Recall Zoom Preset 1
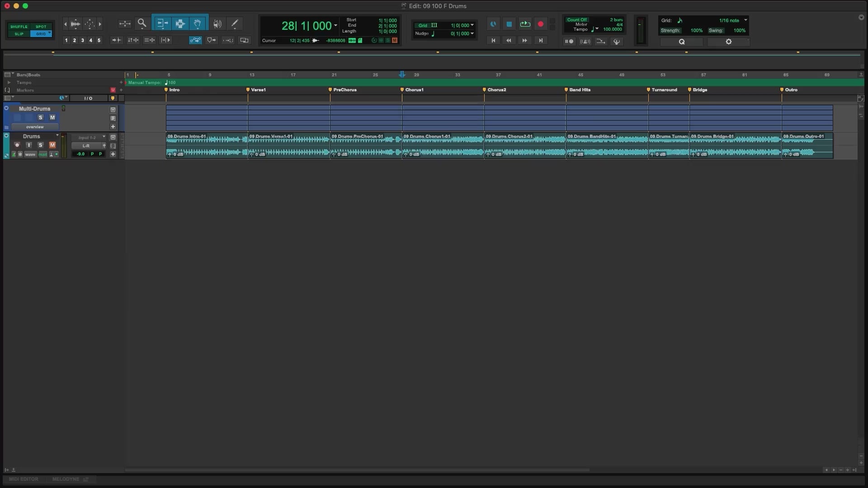Screen dimensions: 868x488 66,40
